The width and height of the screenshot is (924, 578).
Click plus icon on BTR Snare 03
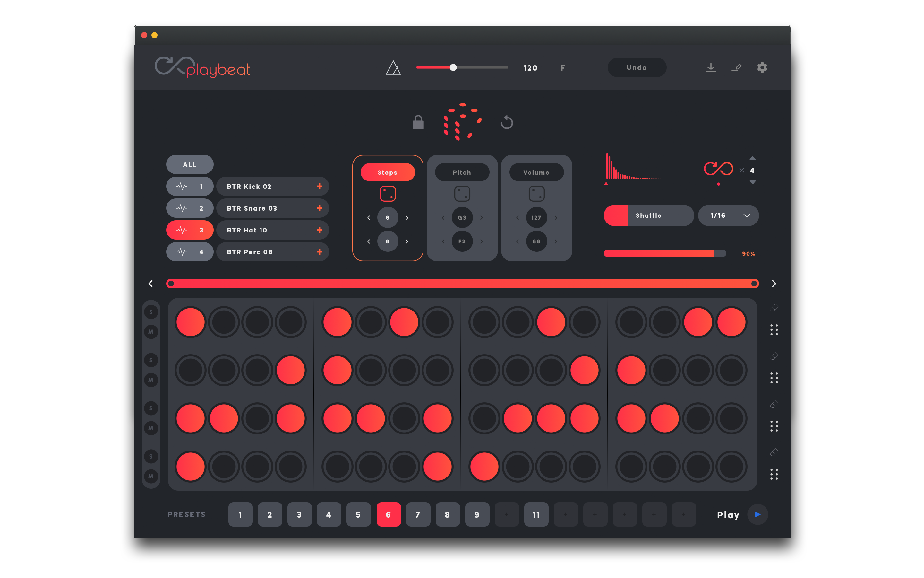pyautogui.click(x=320, y=208)
